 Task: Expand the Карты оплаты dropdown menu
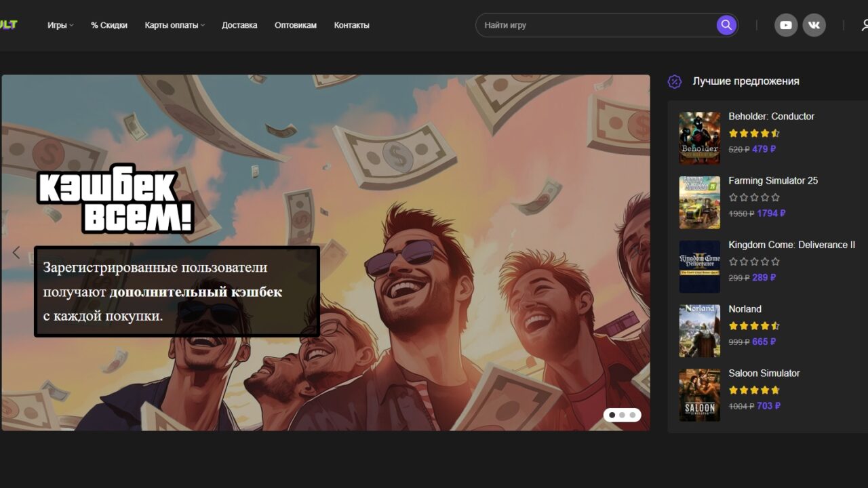174,25
